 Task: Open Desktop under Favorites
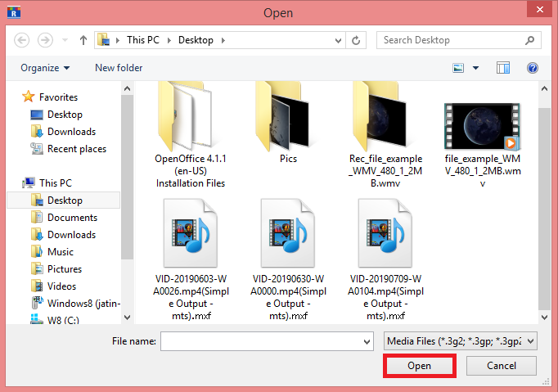65,115
